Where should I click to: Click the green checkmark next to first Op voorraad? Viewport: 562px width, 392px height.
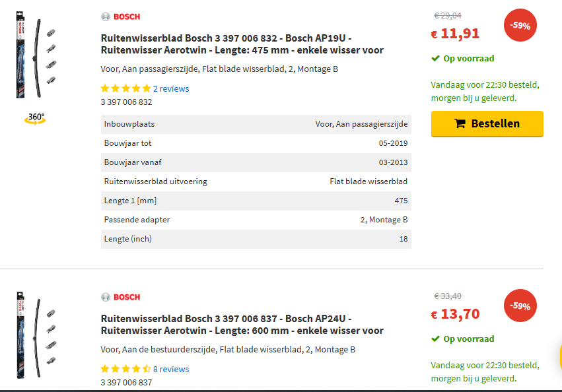(x=435, y=59)
